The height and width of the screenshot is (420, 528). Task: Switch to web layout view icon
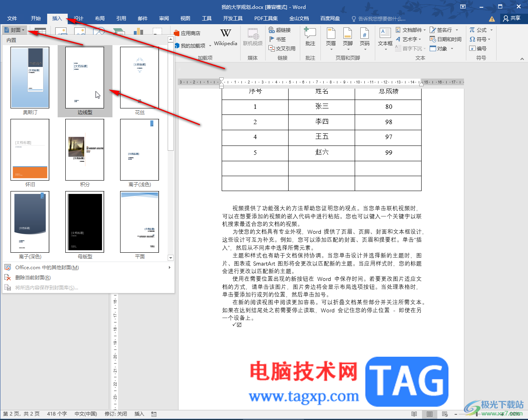[x=445, y=414]
